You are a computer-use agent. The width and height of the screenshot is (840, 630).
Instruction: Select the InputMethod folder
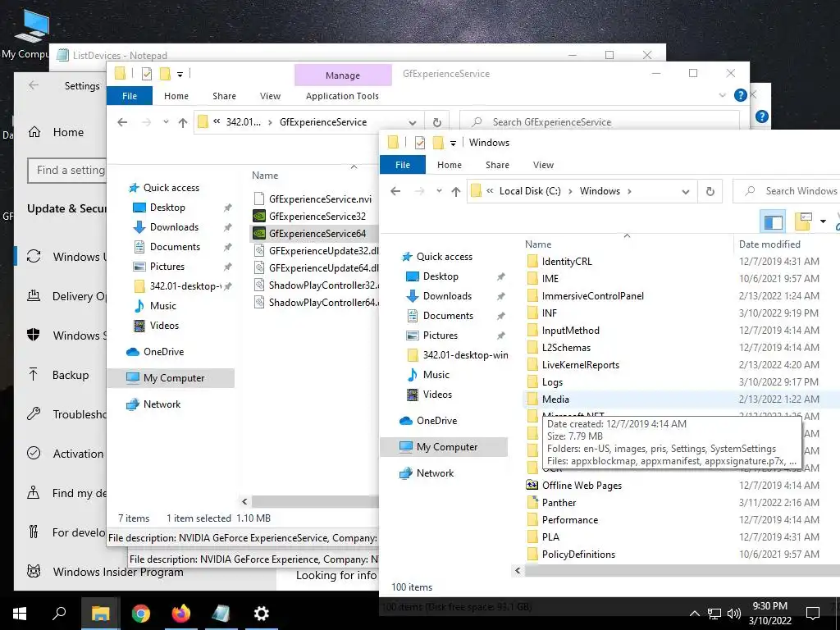pyautogui.click(x=571, y=331)
